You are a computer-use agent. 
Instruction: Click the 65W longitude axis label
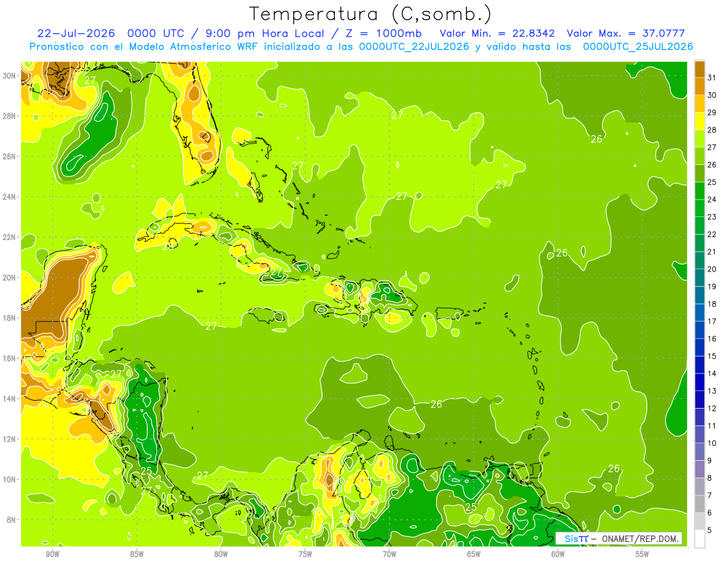pos(474,554)
